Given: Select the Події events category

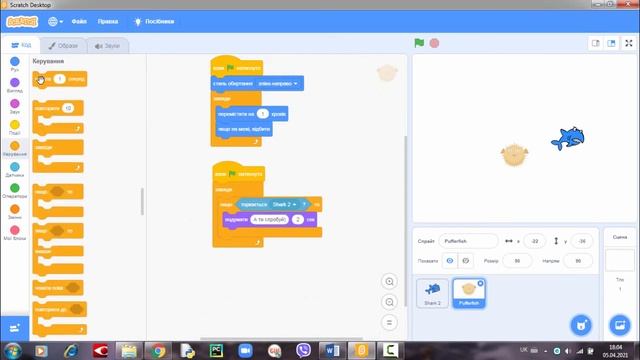Looking at the screenshot, I should coord(15,127).
